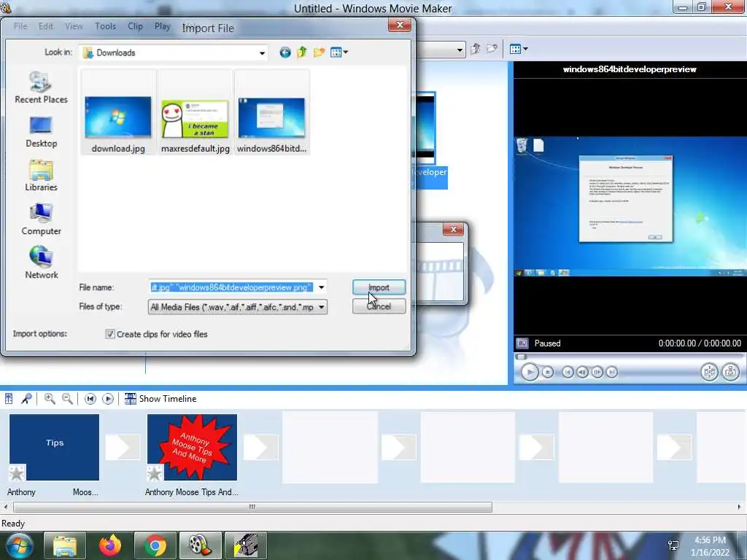
Task: Click effects star on Anthony Moose clip
Action: coord(155,472)
